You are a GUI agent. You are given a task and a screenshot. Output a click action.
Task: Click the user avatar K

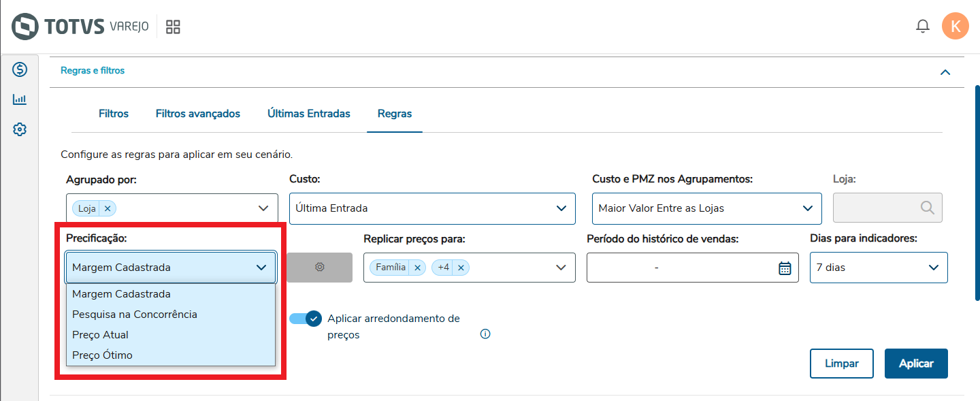[x=955, y=27]
